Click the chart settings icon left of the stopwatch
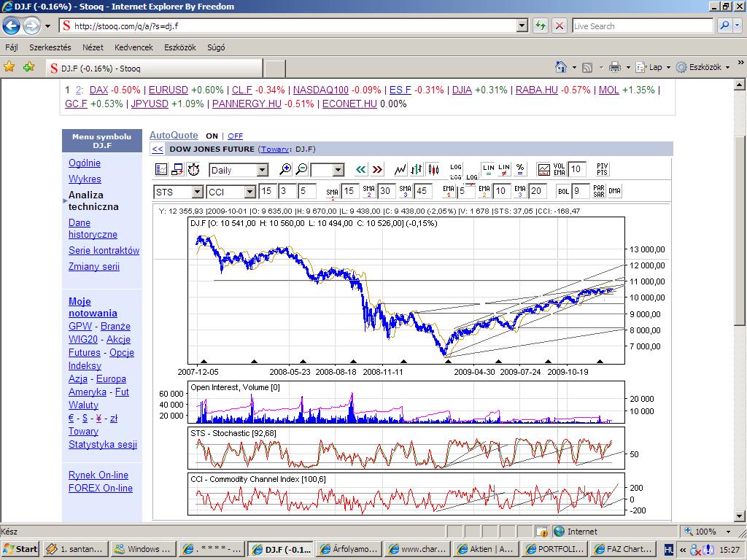The width and height of the screenshot is (747, 560). click(161, 169)
